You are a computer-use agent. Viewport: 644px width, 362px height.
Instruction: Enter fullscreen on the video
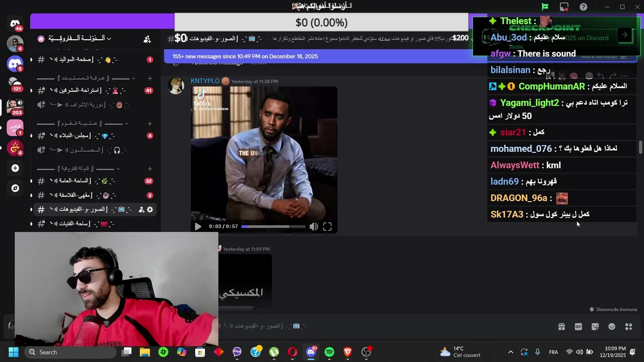(x=328, y=227)
